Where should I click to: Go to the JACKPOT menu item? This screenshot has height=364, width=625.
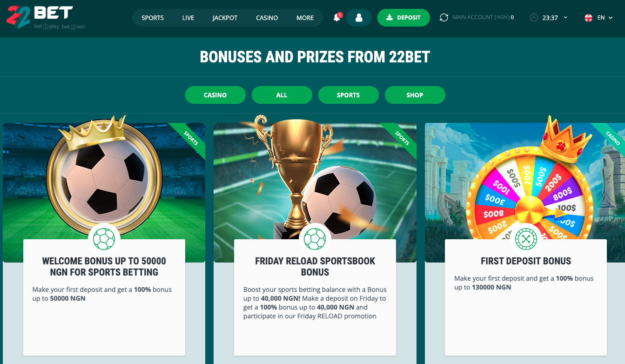[225, 18]
